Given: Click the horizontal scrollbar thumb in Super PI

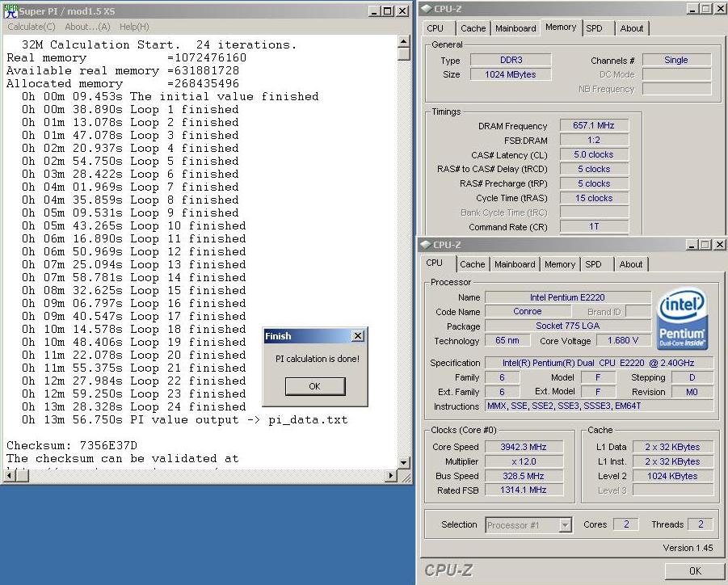Looking at the screenshot, I should tap(23, 475).
